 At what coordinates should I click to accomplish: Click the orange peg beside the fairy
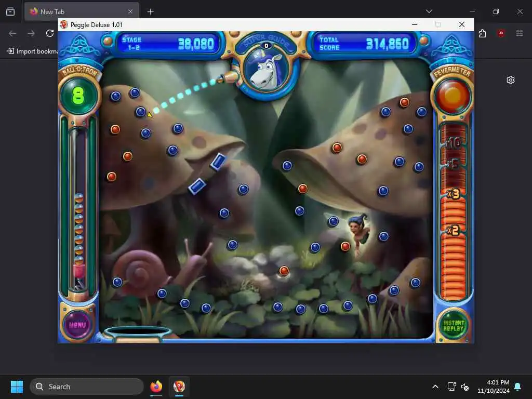[x=345, y=246]
